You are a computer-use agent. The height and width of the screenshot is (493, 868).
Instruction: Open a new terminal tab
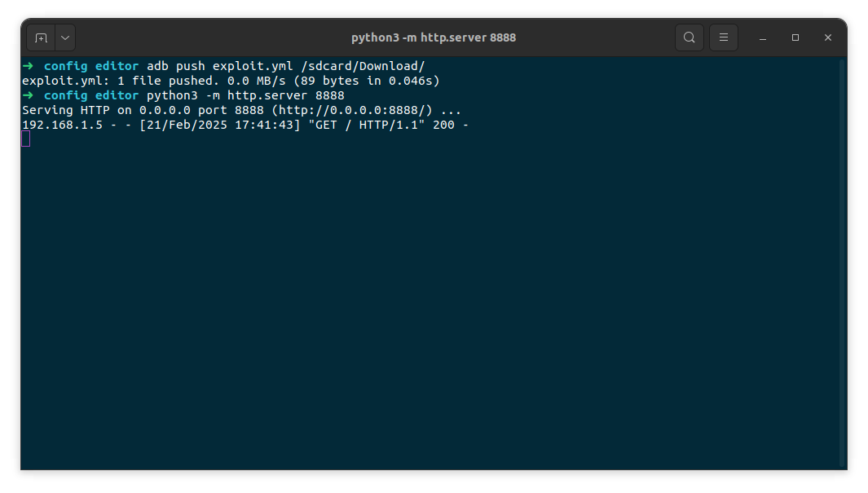[41, 37]
